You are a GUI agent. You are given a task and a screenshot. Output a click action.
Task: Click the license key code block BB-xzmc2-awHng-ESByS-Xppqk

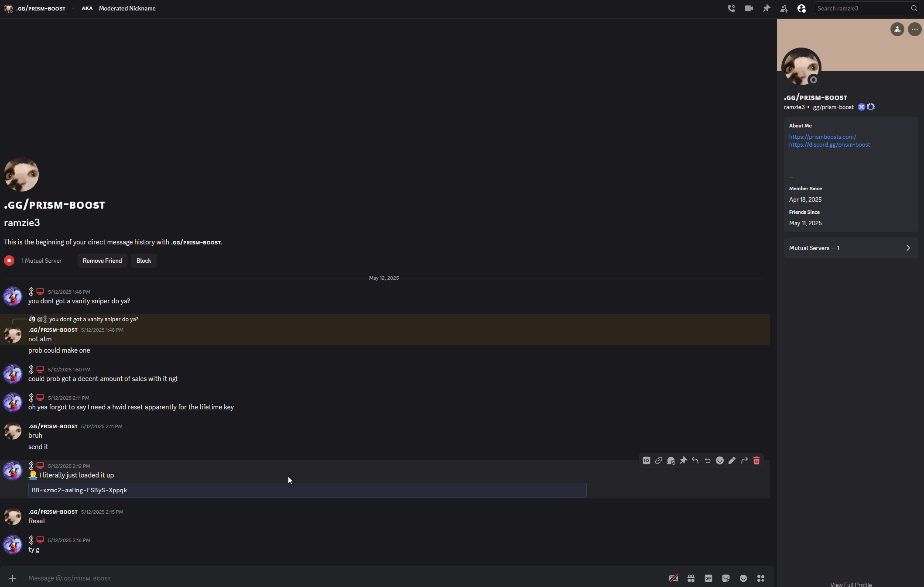click(x=308, y=490)
